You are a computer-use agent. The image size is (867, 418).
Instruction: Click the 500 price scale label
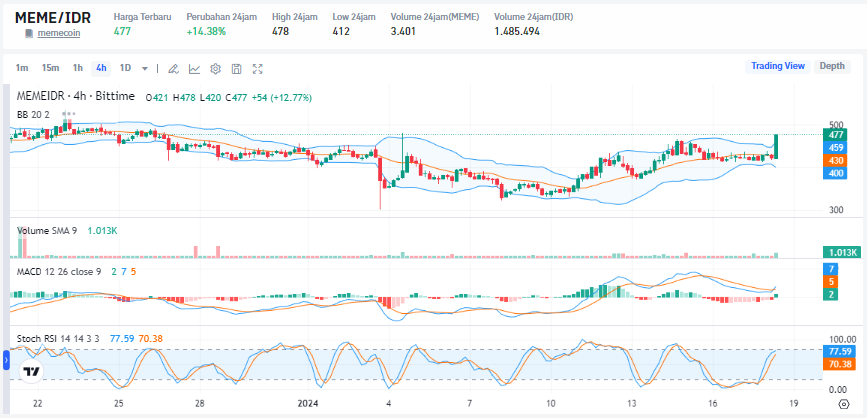point(836,125)
